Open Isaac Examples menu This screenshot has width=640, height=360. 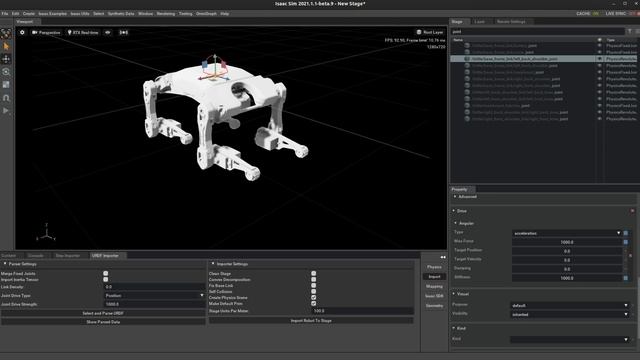52,13
